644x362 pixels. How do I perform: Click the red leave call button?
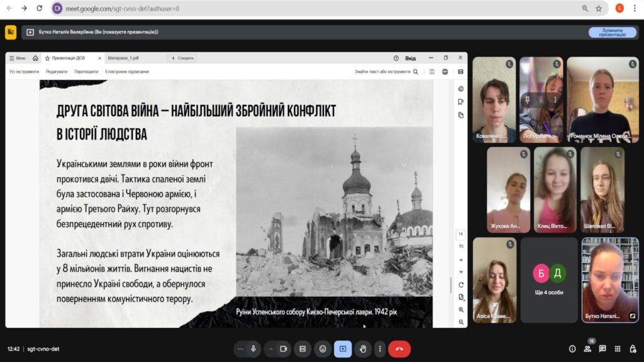399,349
